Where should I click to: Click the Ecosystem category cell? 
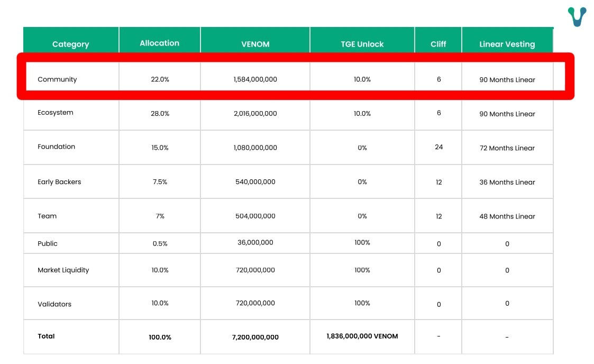click(56, 113)
